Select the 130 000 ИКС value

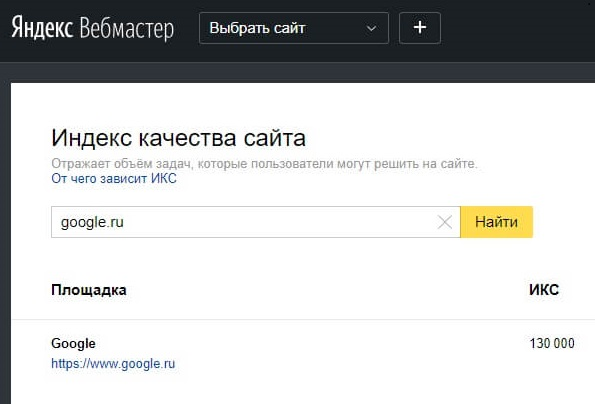click(x=552, y=344)
